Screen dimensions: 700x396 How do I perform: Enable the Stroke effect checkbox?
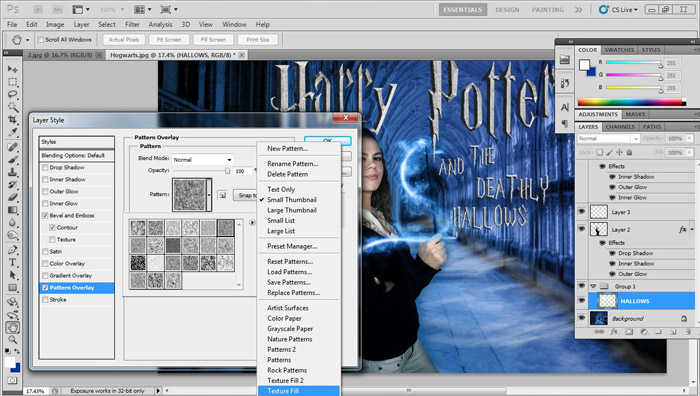[x=45, y=300]
